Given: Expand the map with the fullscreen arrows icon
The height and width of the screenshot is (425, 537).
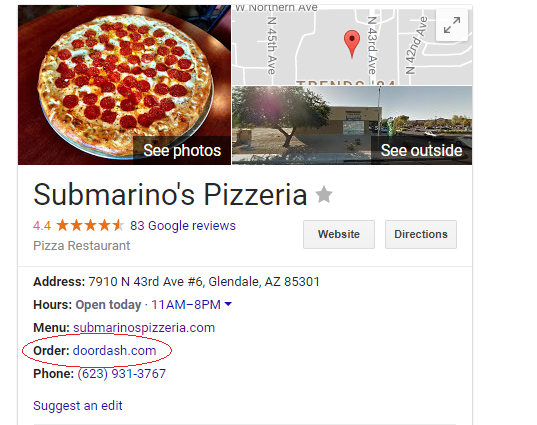Looking at the screenshot, I should (452, 25).
